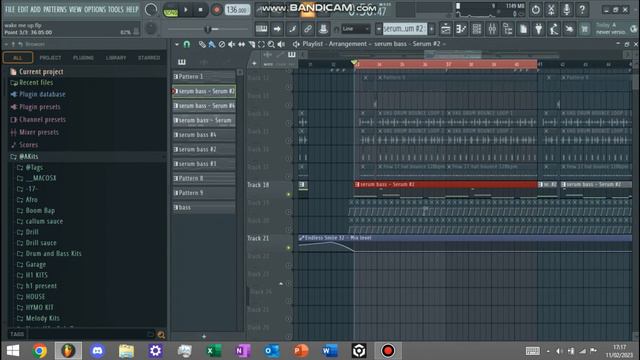Expand the Plugin database folder
Viewport: 640px width, 360px height.
pyautogui.click(x=42, y=94)
